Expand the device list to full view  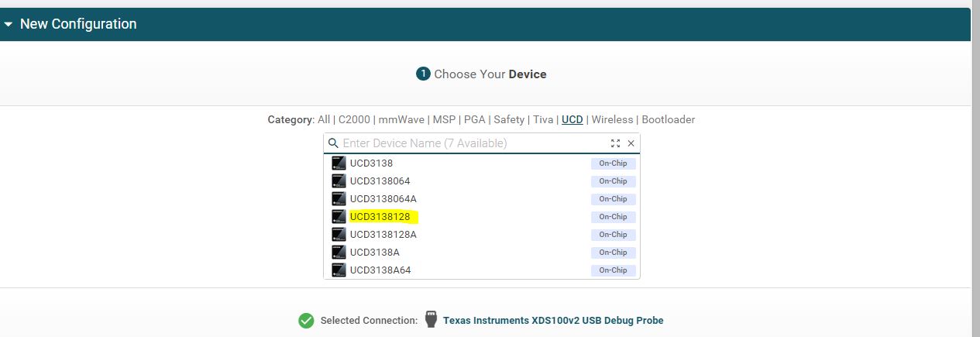(615, 143)
